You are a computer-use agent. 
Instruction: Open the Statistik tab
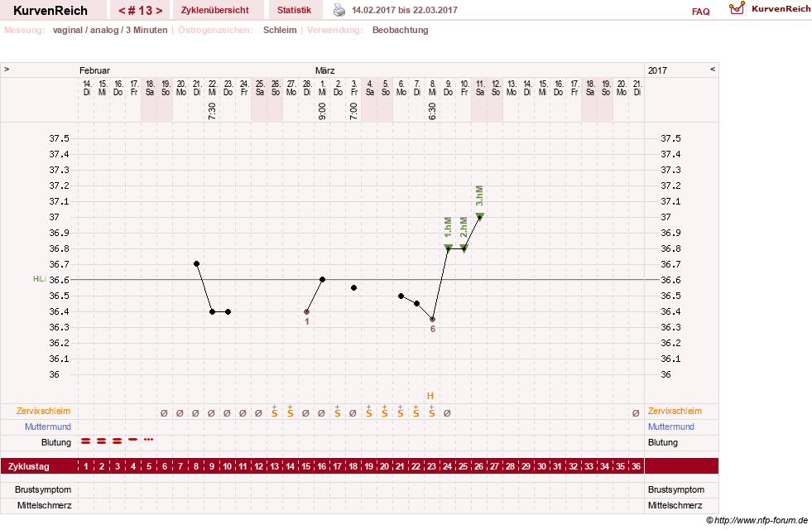pos(294,10)
